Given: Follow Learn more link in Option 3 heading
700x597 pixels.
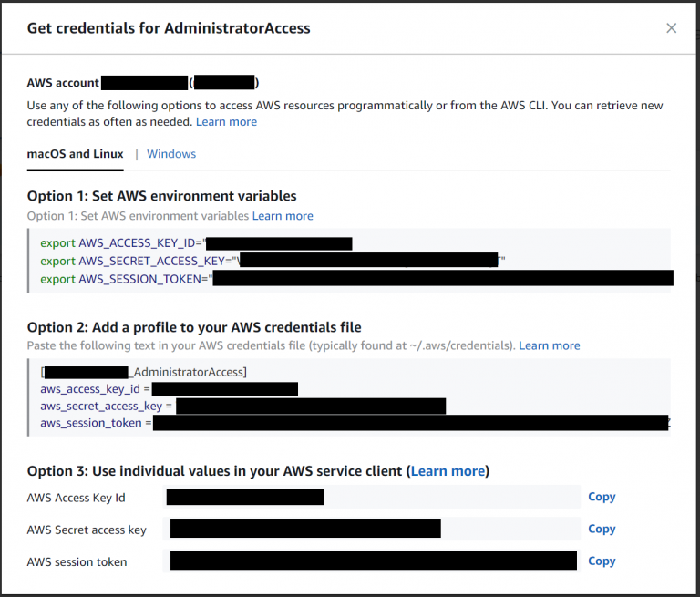Looking at the screenshot, I should pos(448,471).
